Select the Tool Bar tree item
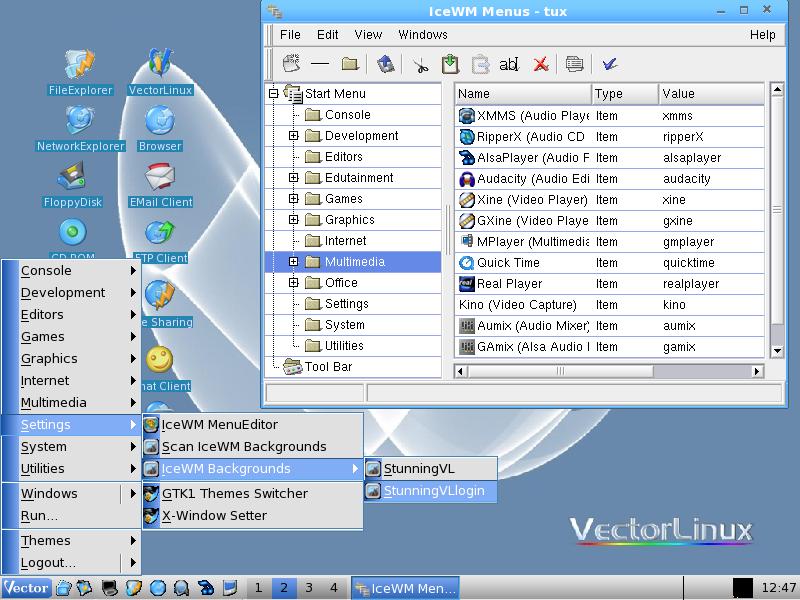This screenshot has height=600, width=800. (x=328, y=367)
